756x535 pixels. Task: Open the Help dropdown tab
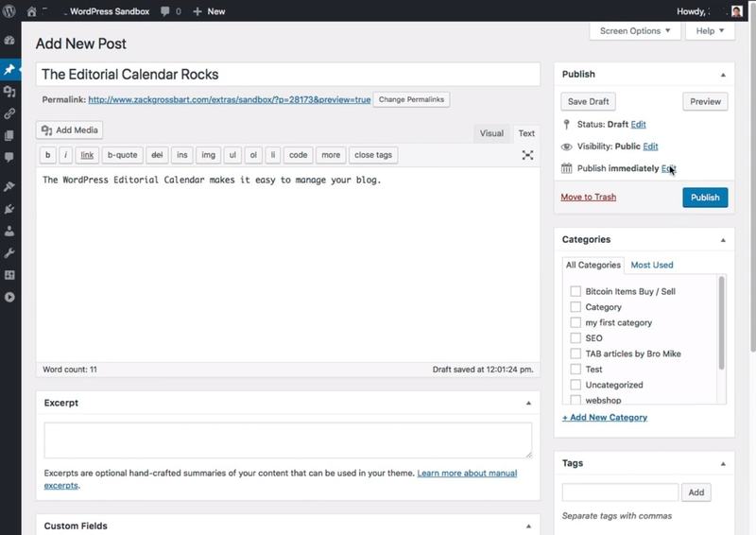[x=710, y=31]
